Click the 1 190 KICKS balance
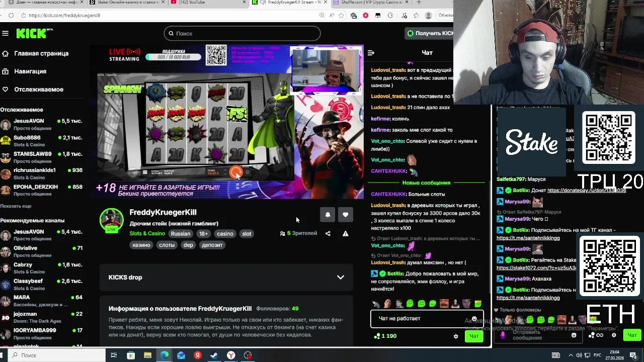The width and height of the screenshot is (644, 362). click(x=385, y=336)
